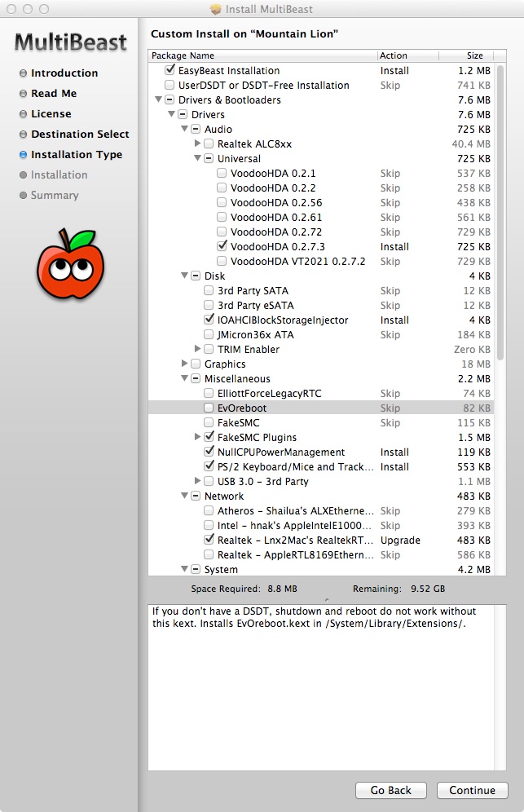Toggle the PS/2 Keyboard/Mice and Trackpad checkbox
524x812 pixels.
pos(209,466)
